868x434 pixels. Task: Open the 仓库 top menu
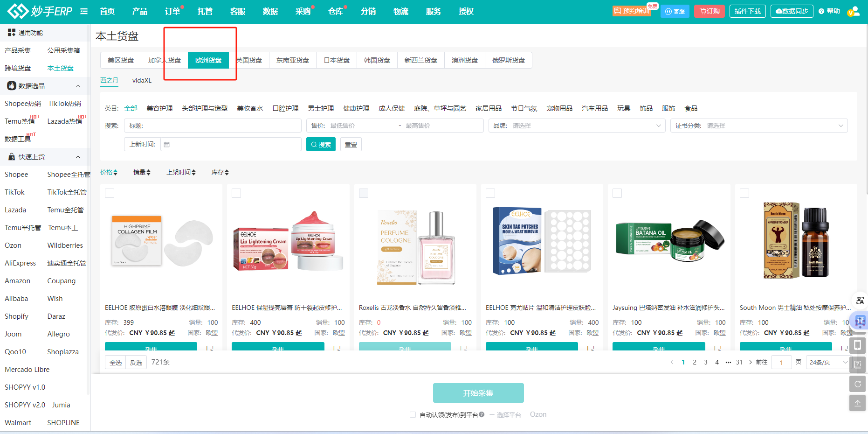(x=336, y=11)
